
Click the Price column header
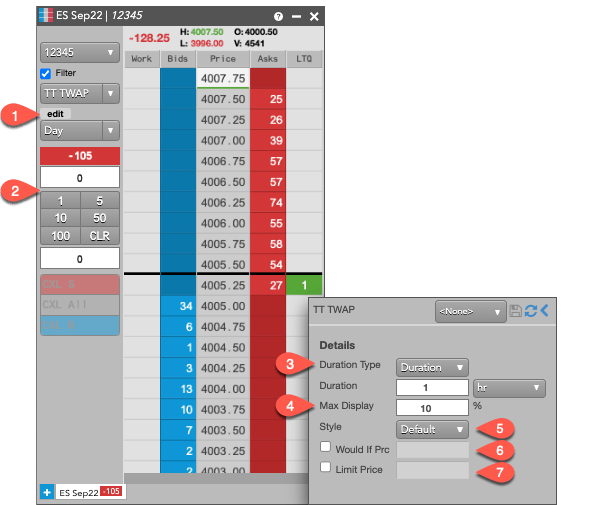tap(223, 59)
